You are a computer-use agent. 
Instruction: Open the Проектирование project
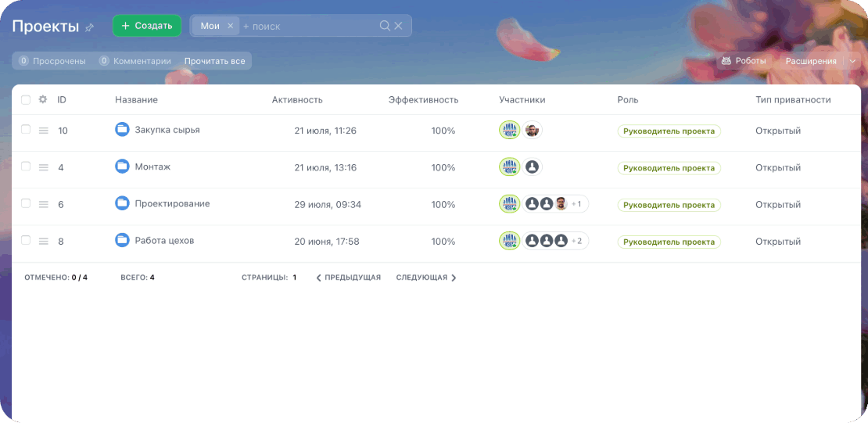pyautogui.click(x=172, y=204)
